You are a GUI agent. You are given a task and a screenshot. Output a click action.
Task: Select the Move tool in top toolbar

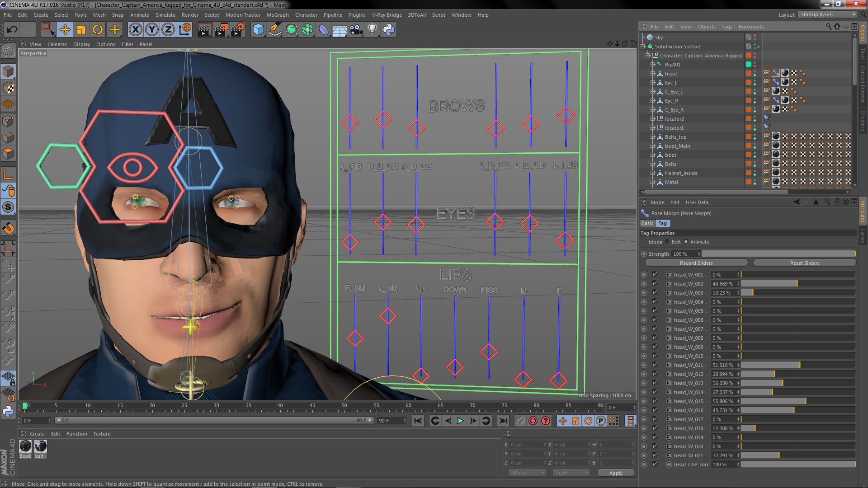(65, 30)
